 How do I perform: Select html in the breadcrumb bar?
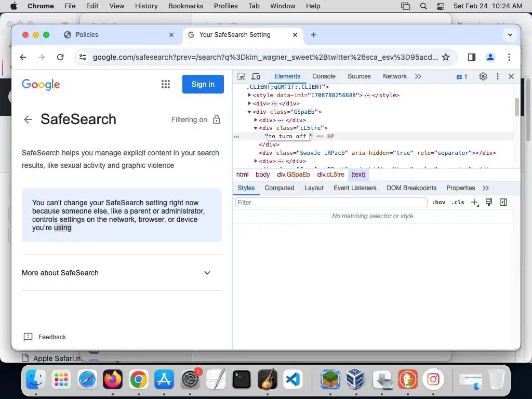point(242,175)
